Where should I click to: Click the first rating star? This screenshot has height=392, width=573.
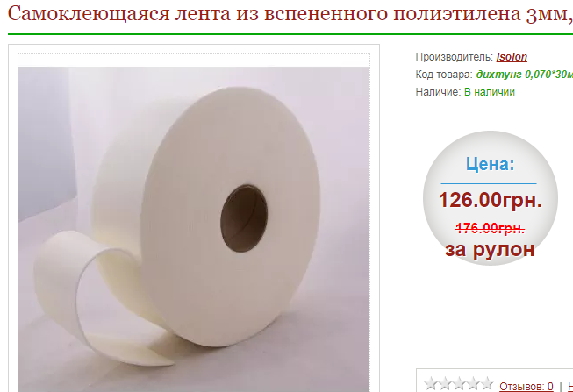(431, 384)
